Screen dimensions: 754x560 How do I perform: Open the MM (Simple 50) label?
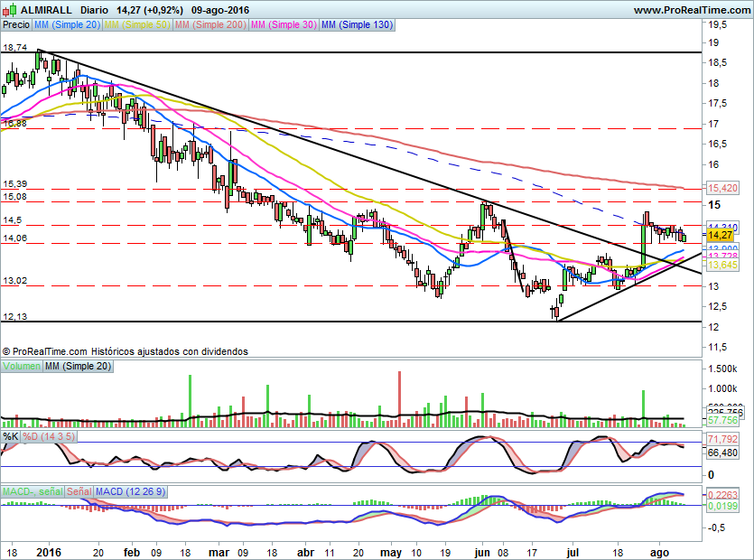(x=137, y=24)
